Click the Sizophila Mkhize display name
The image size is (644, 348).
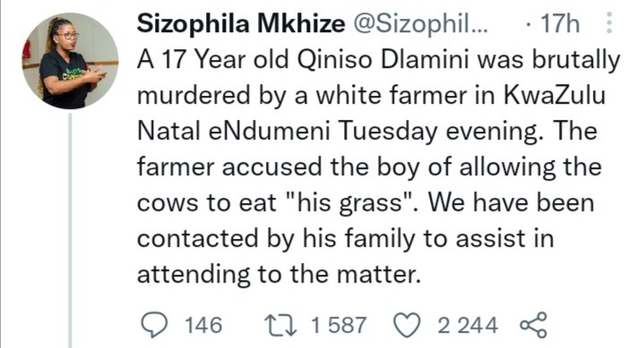click(x=241, y=23)
